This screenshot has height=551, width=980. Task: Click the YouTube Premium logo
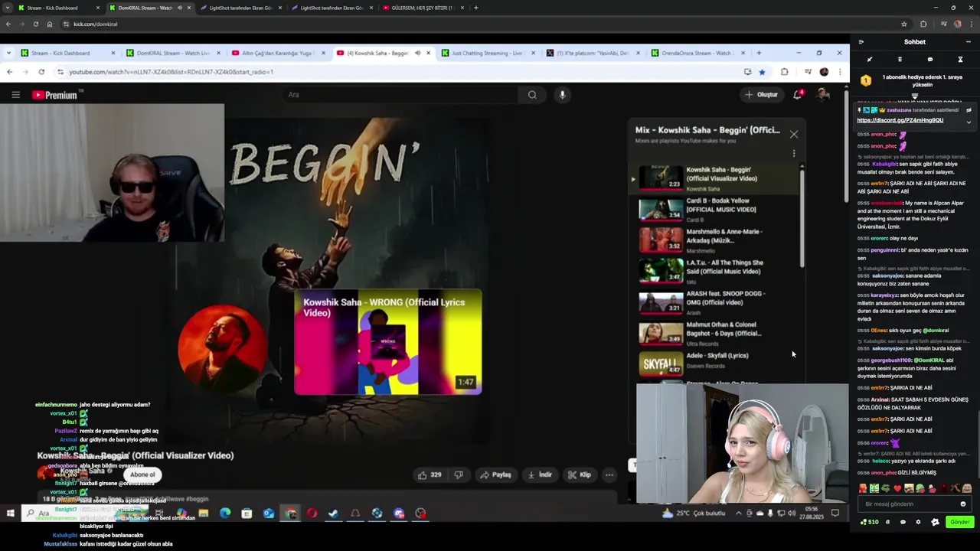pos(55,95)
